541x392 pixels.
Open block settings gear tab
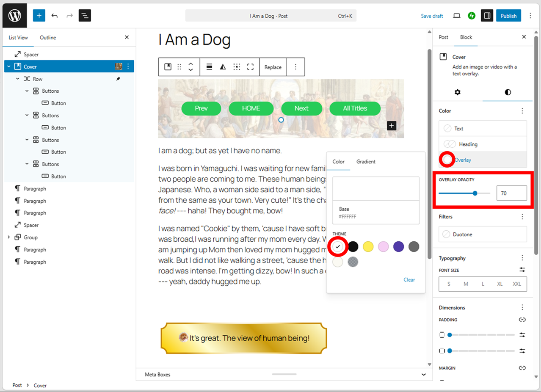tap(458, 92)
